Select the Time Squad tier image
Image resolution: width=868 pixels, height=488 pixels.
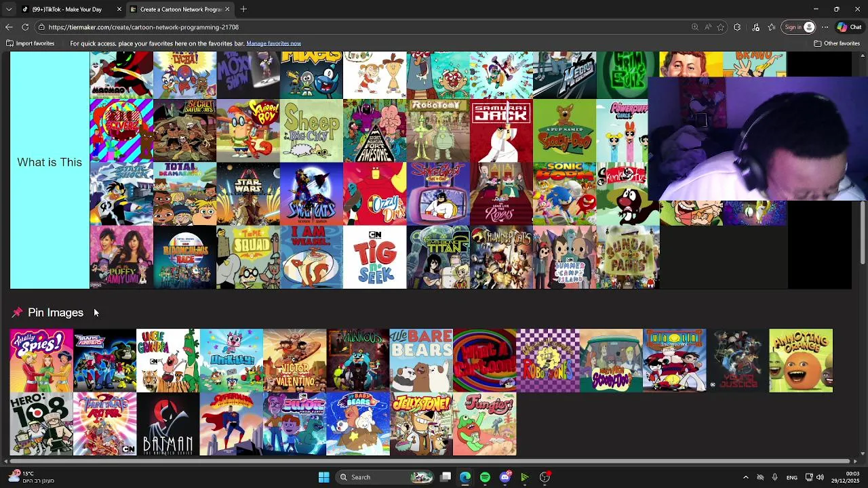pos(248,257)
